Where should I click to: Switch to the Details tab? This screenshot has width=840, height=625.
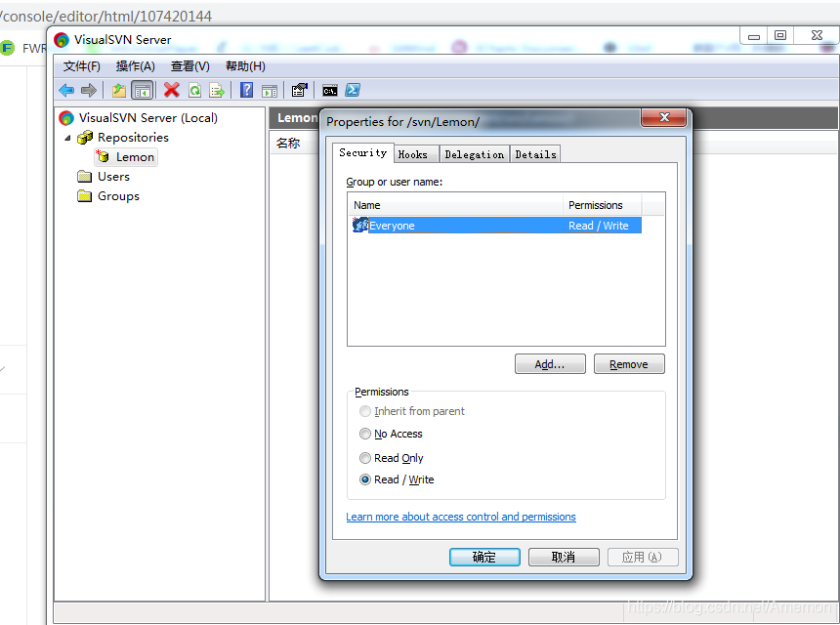535,154
